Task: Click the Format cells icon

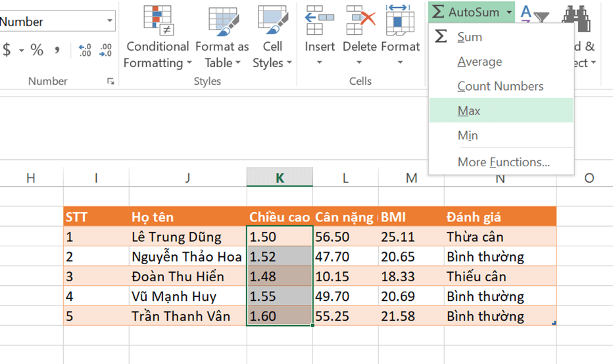Action: click(400, 20)
